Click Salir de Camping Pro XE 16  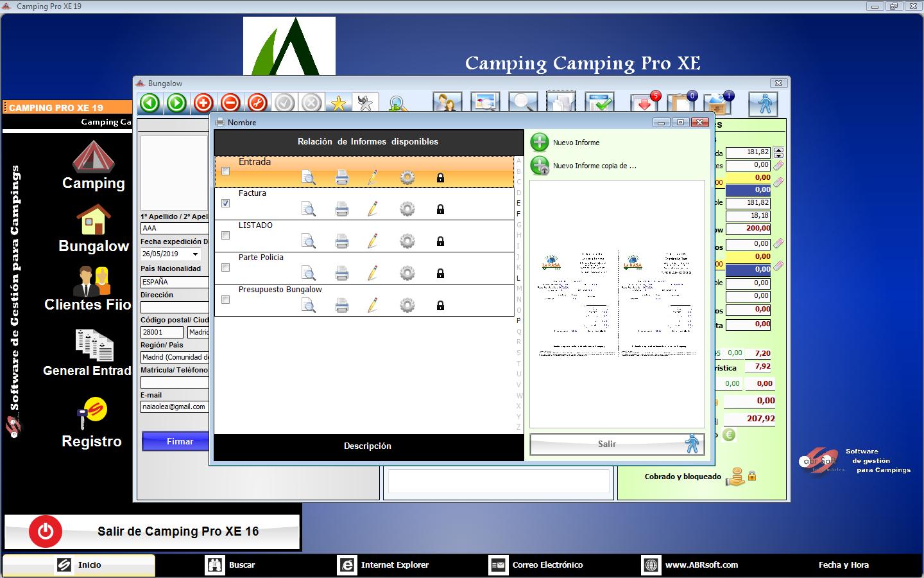(152, 532)
